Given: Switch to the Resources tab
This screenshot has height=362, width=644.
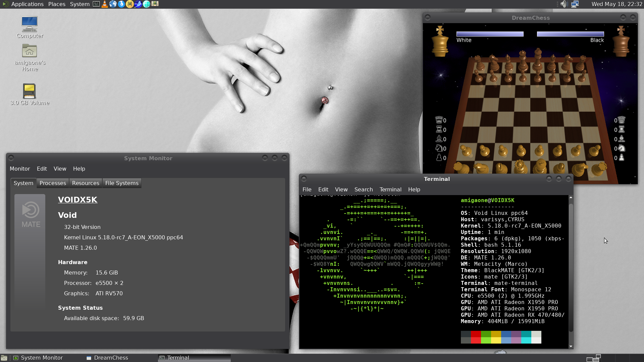Looking at the screenshot, I should (86, 183).
